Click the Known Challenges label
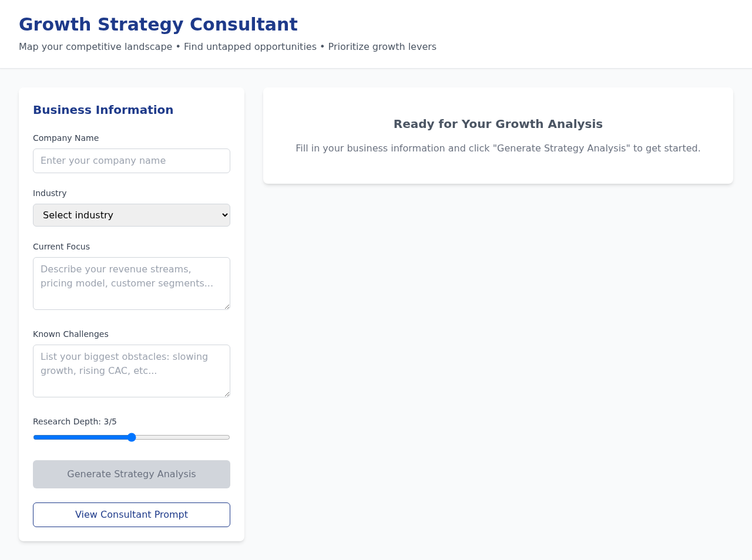This screenshot has height=560, width=752. coord(70,333)
